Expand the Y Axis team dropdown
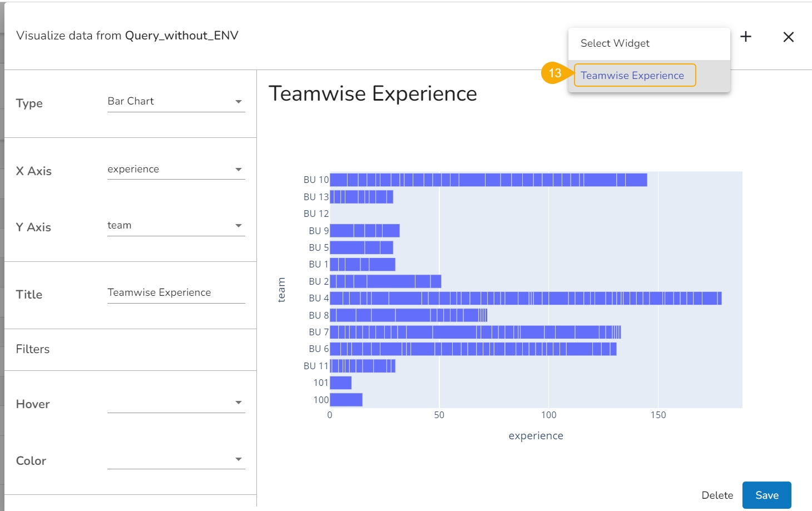The image size is (812, 511). tap(176, 226)
